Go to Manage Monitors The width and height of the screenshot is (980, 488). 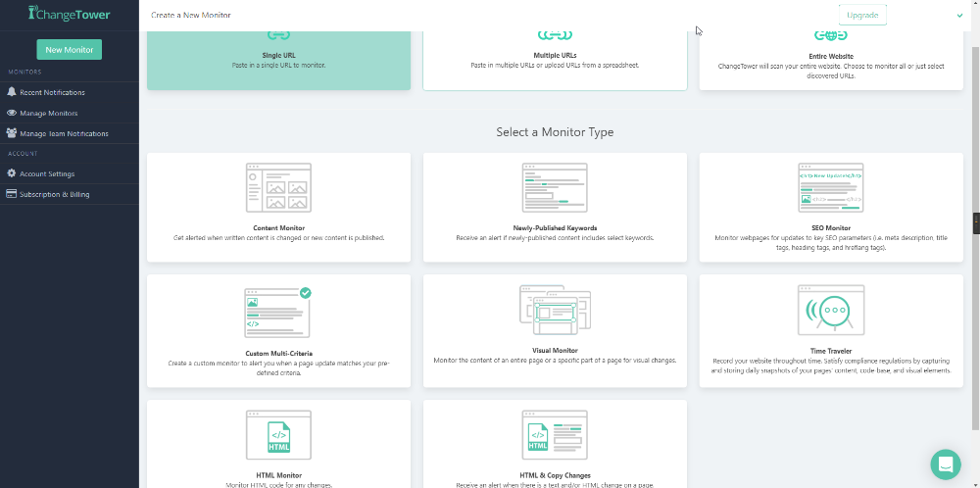(48, 113)
